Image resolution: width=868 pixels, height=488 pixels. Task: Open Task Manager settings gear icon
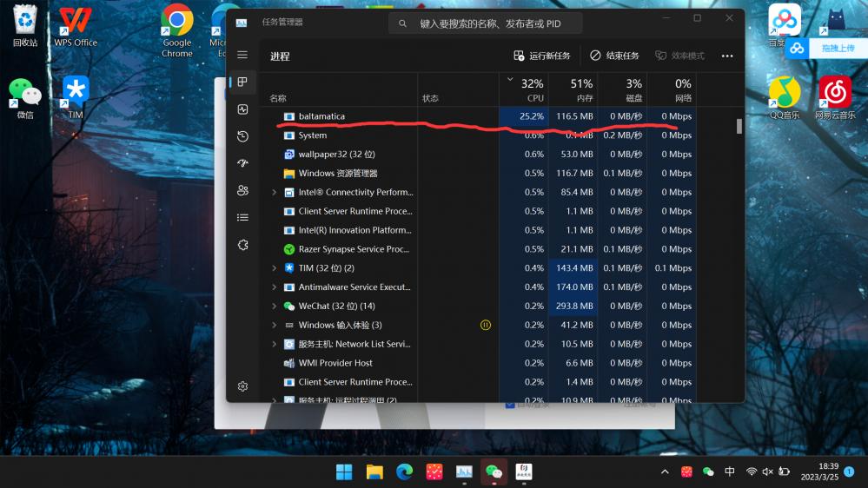pos(243,386)
